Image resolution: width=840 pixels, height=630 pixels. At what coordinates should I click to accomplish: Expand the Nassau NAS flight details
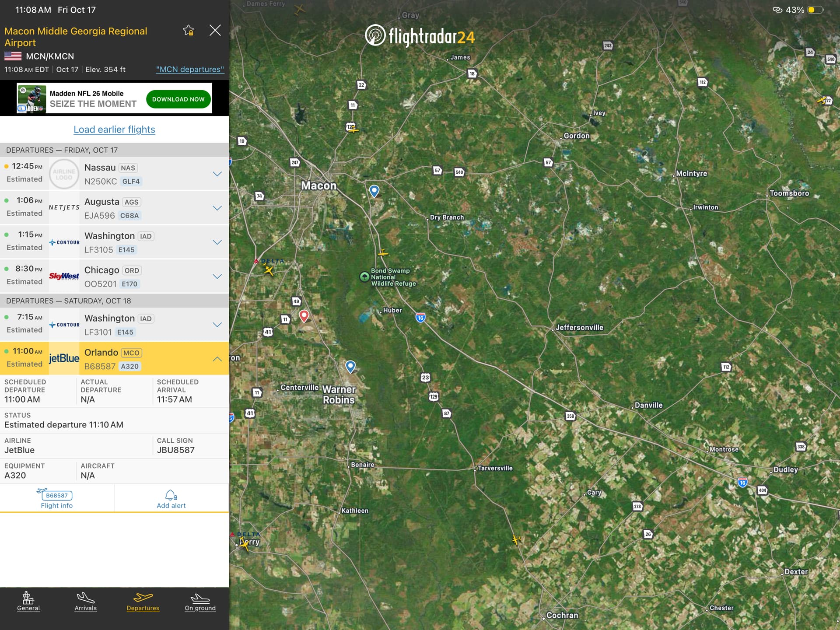point(217,174)
